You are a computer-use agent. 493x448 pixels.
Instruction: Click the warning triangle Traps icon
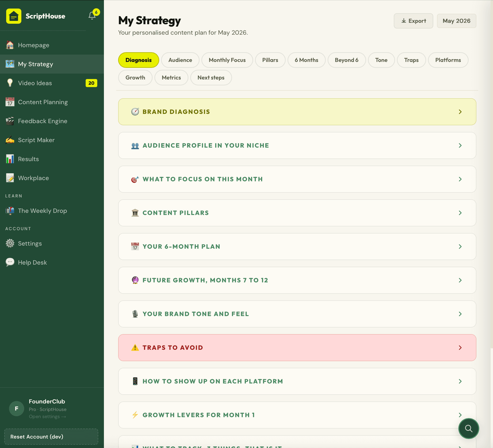[x=135, y=347]
